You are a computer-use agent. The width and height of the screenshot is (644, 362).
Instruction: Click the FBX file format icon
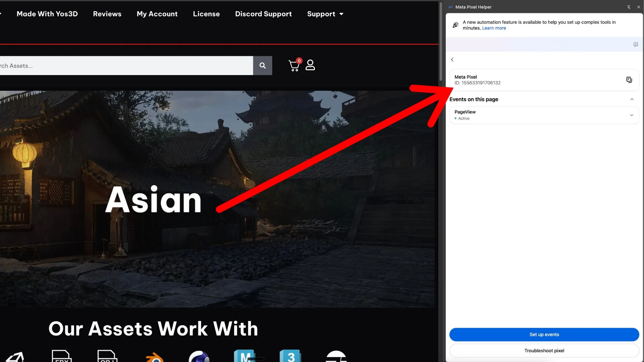62,356
